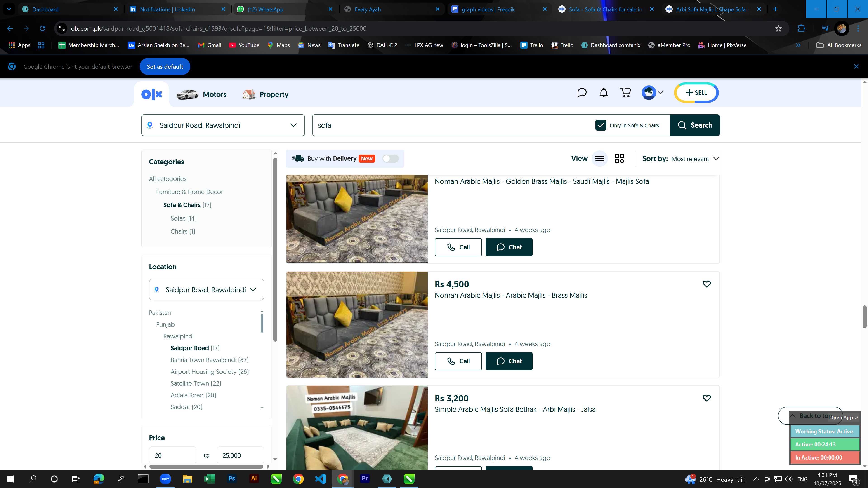Viewport: 868px width, 488px height.
Task: Open Rs 4,500 listing thumbnail image
Action: [x=357, y=324]
